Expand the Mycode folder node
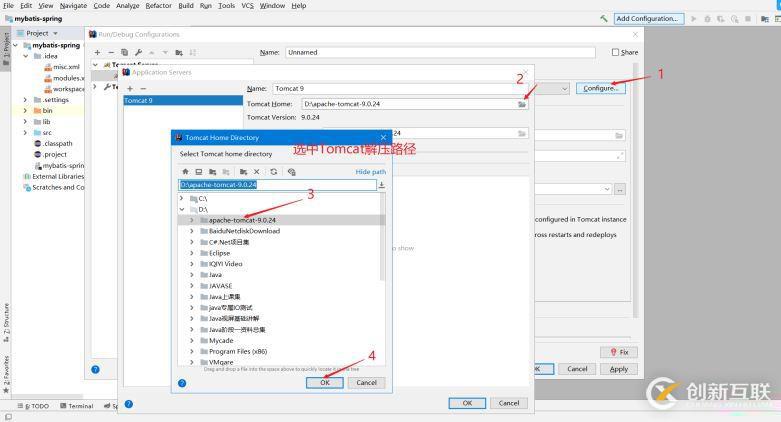The width and height of the screenshot is (781, 422). (192, 341)
